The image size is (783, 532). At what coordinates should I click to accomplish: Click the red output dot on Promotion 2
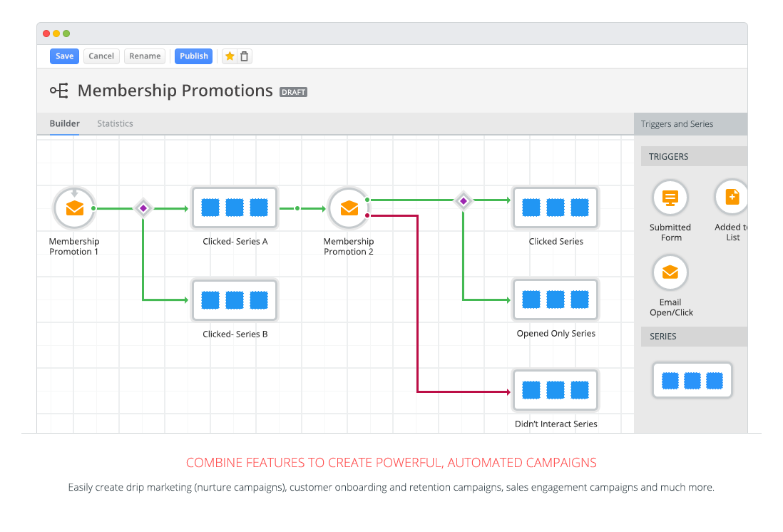[367, 216]
